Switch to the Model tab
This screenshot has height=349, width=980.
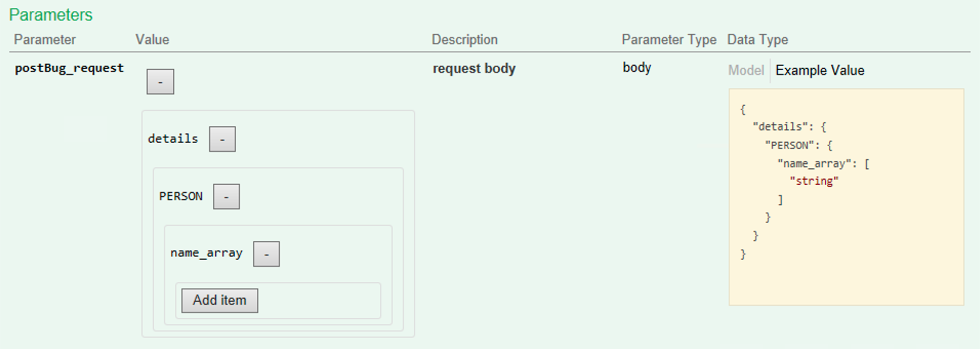tap(745, 70)
